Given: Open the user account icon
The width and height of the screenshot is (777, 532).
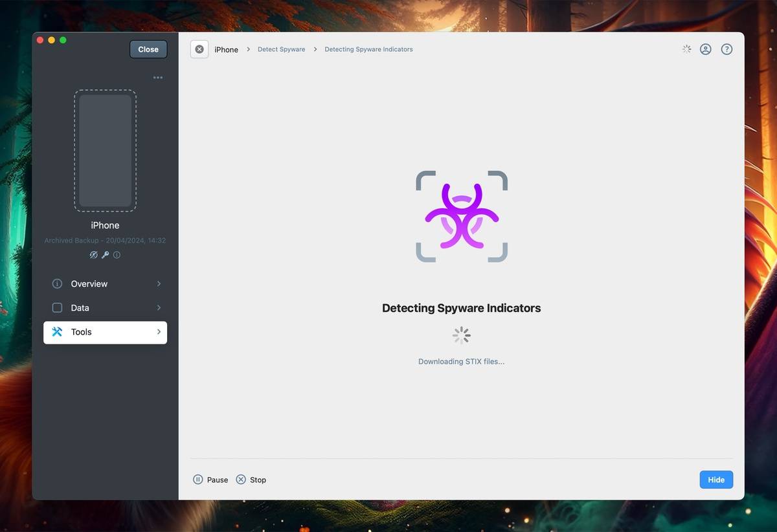Looking at the screenshot, I should pyautogui.click(x=706, y=49).
